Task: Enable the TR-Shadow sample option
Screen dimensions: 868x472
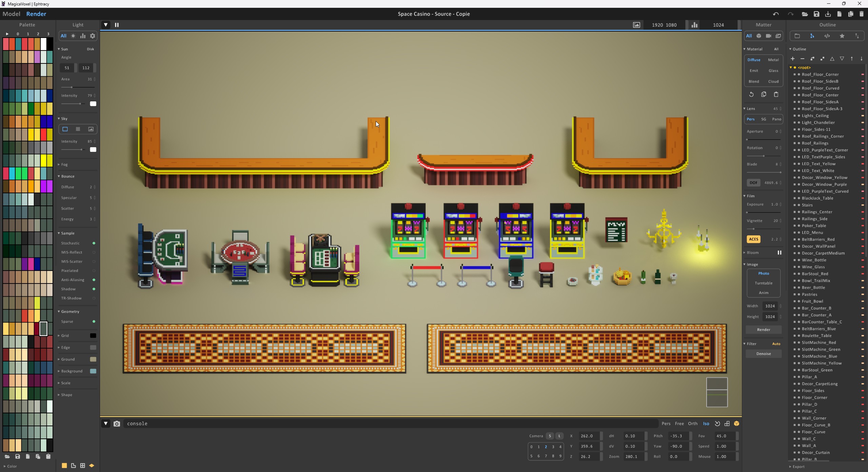Action: 94,298
